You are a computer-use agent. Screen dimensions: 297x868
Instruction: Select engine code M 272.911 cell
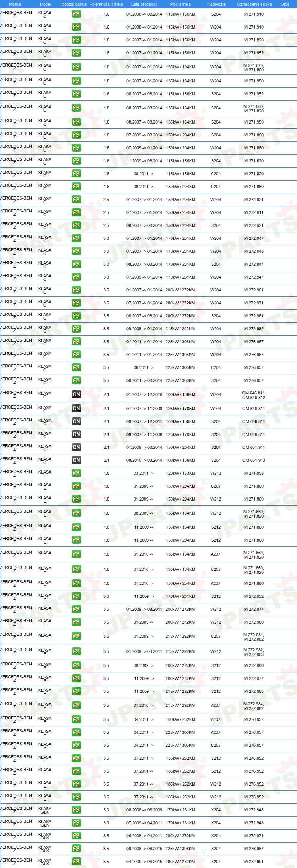[x=254, y=213]
